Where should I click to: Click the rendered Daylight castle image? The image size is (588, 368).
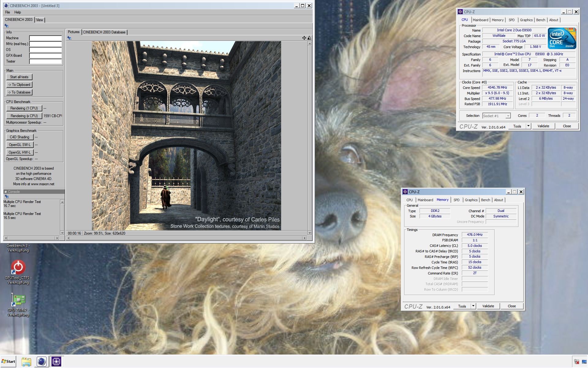tap(187, 136)
